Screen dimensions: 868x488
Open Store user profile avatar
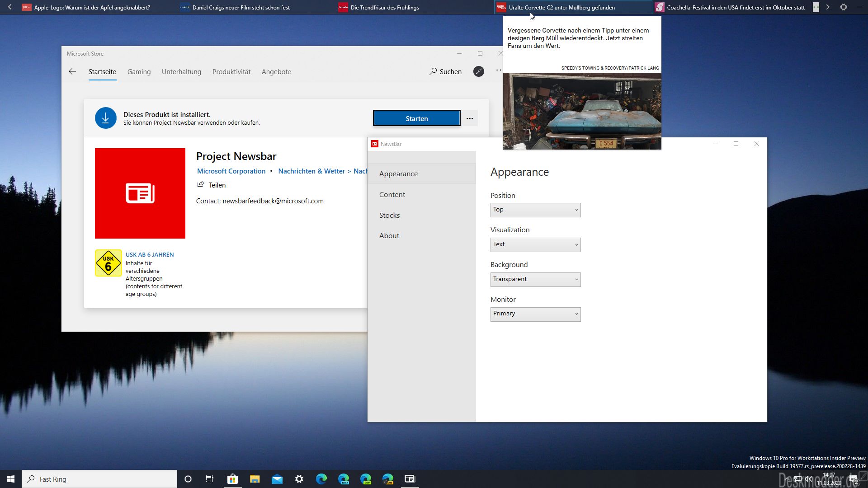pos(479,71)
